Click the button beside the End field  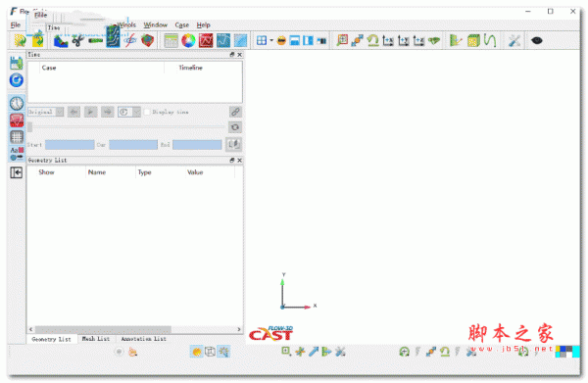233,144
